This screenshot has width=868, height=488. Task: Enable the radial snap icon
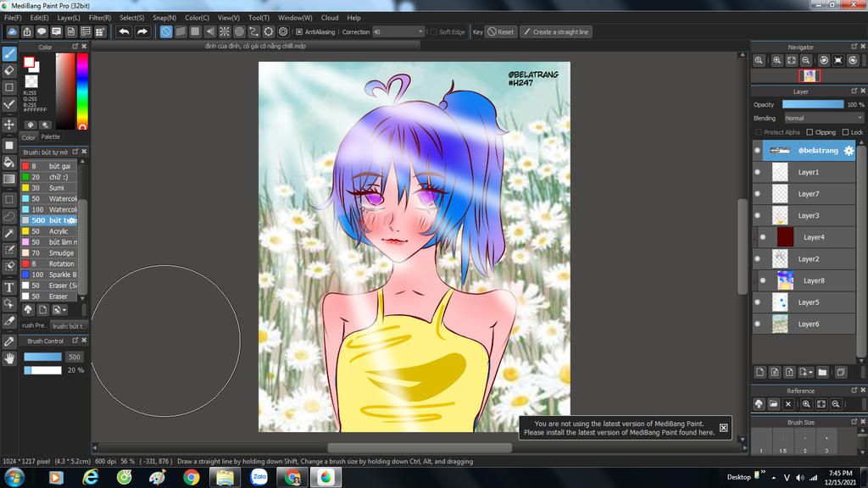coord(224,32)
